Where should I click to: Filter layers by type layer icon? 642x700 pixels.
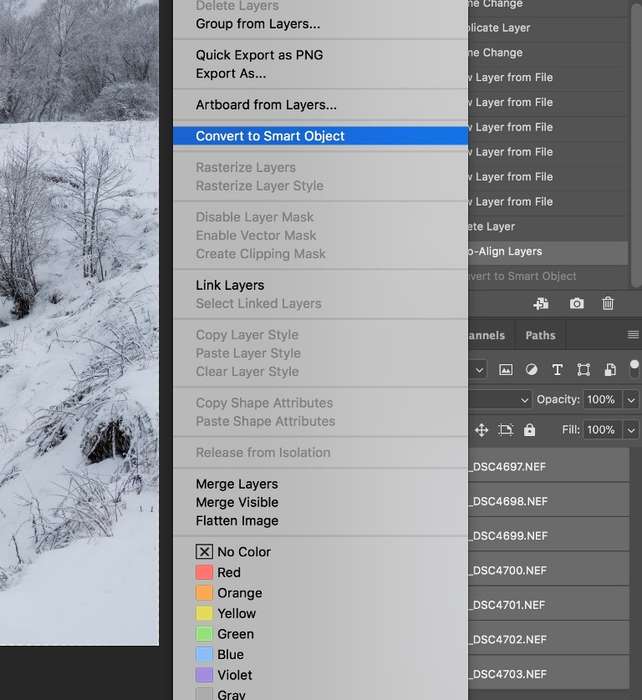[557, 370]
